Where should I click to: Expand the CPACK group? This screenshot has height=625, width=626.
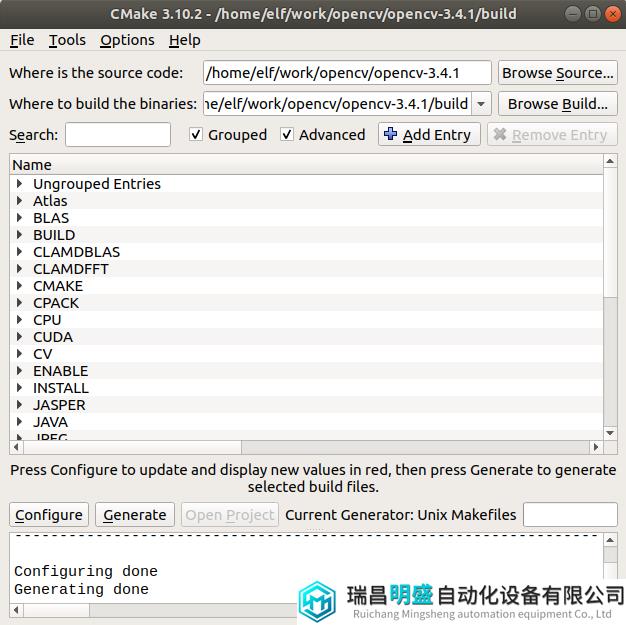19,303
